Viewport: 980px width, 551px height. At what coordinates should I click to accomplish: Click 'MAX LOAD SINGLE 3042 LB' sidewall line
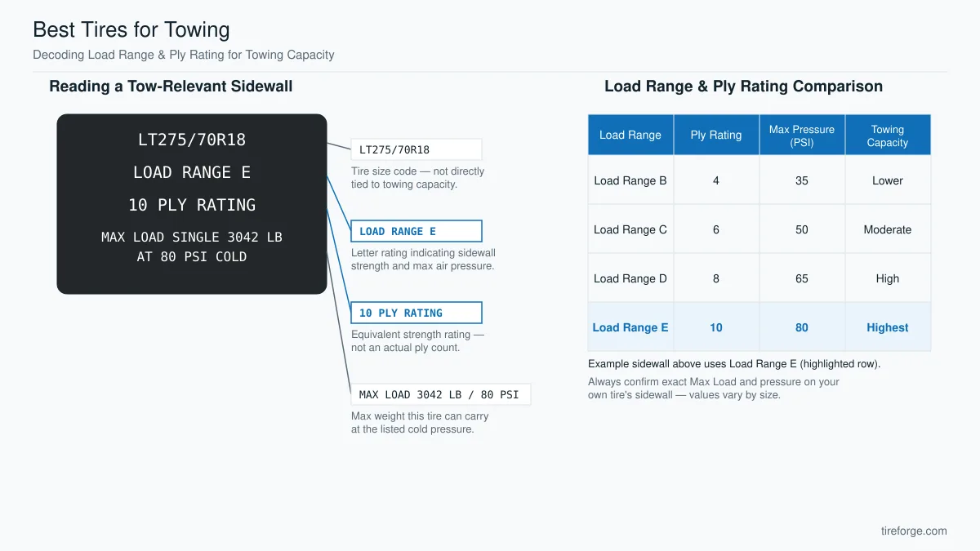(192, 237)
